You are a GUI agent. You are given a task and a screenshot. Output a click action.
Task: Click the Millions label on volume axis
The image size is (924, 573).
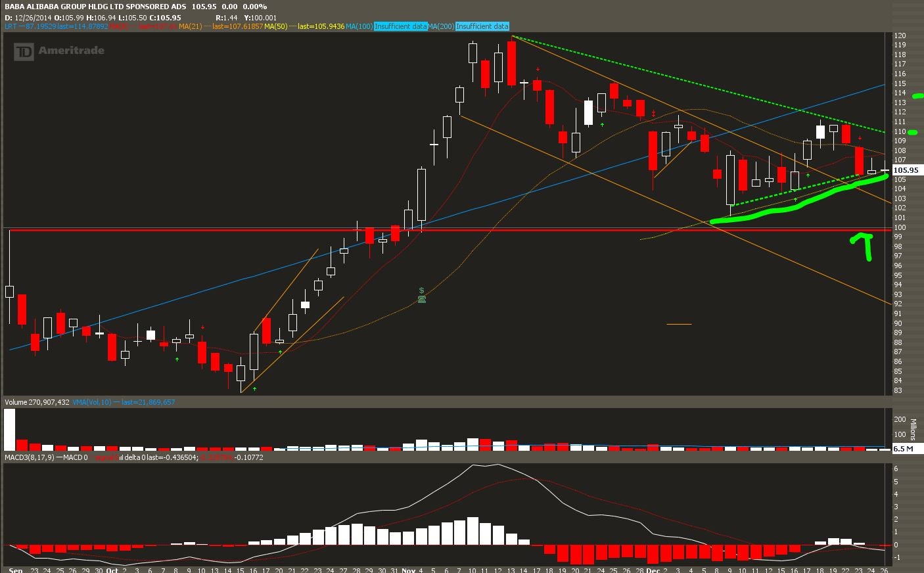(913, 429)
